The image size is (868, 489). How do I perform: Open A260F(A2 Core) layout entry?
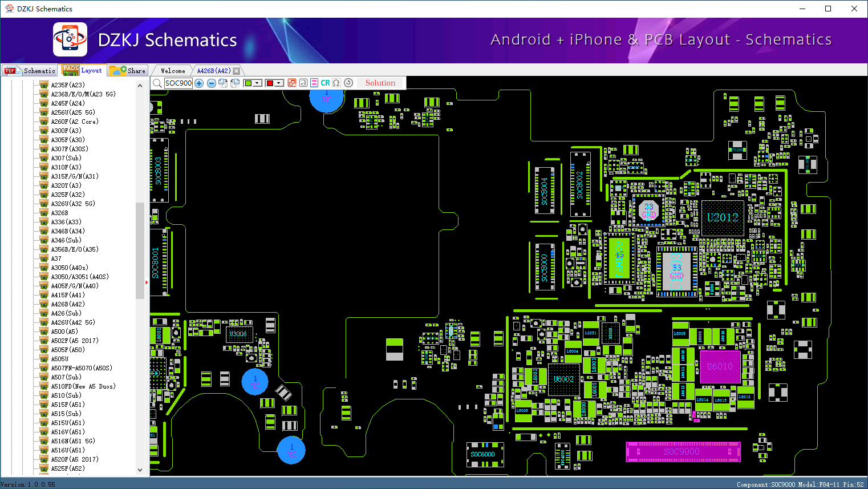click(75, 122)
